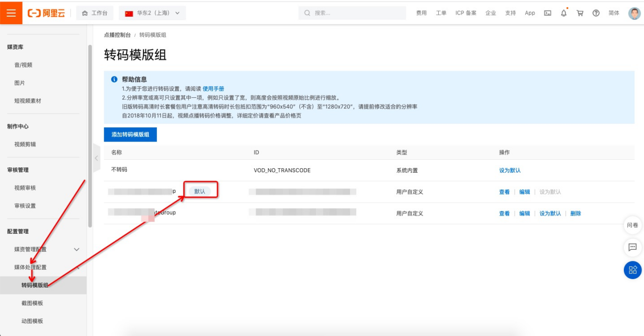
Task: Click 设为默认 in the Group template row
Action: [550, 214]
